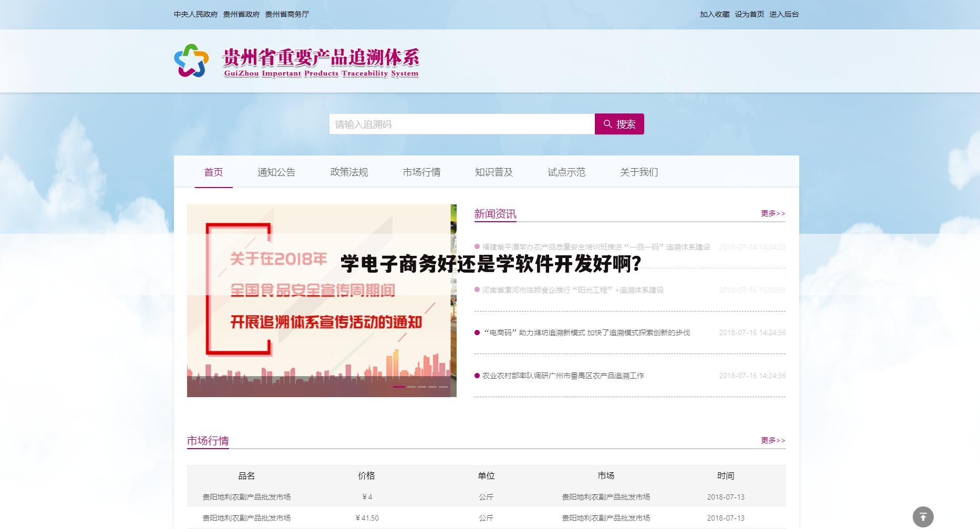Viewport: 980px width, 529px height.
Task: Click the ¥4 price cell
Action: pos(367,497)
